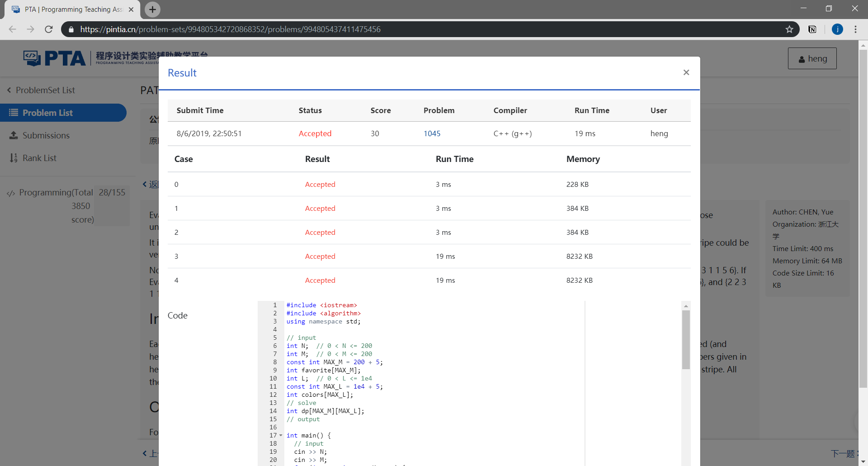868x466 pixels.
Task: Click the code viewer vertical scrollbar thumb
Action: point(686,340)
